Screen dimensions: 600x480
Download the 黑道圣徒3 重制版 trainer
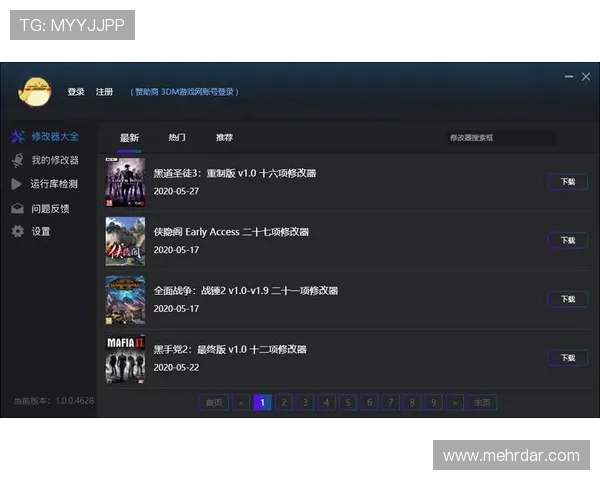(568, 181)
